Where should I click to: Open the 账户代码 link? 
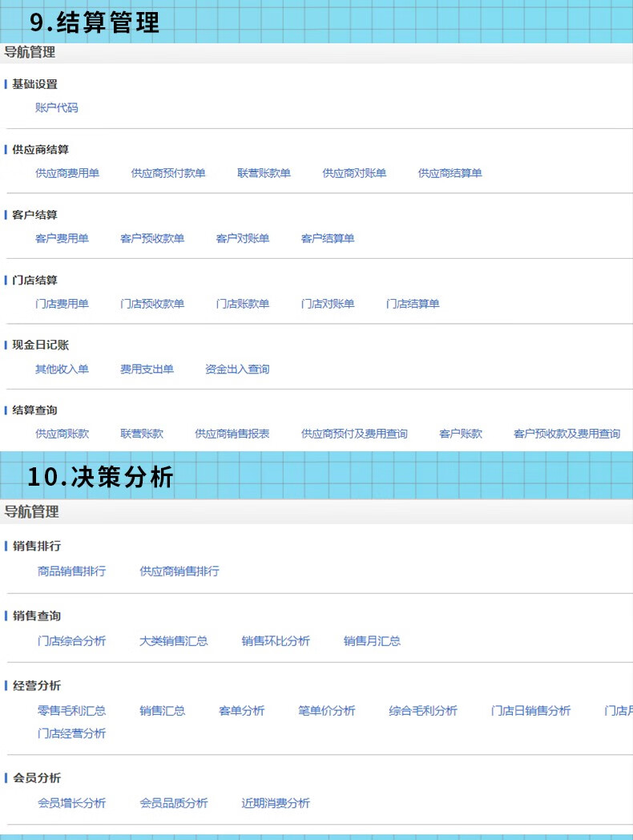(56, 107)
